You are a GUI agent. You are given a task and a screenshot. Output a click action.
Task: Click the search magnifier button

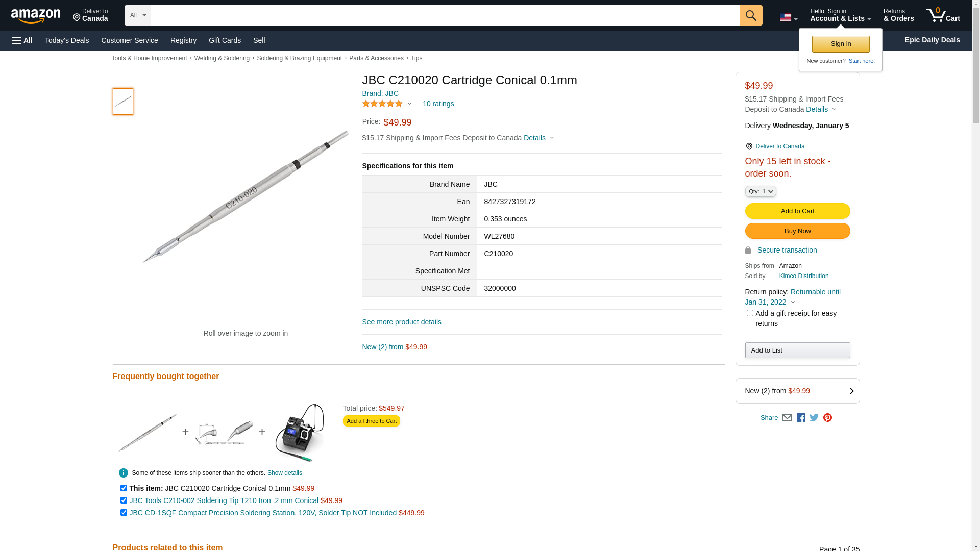point(750,15)
